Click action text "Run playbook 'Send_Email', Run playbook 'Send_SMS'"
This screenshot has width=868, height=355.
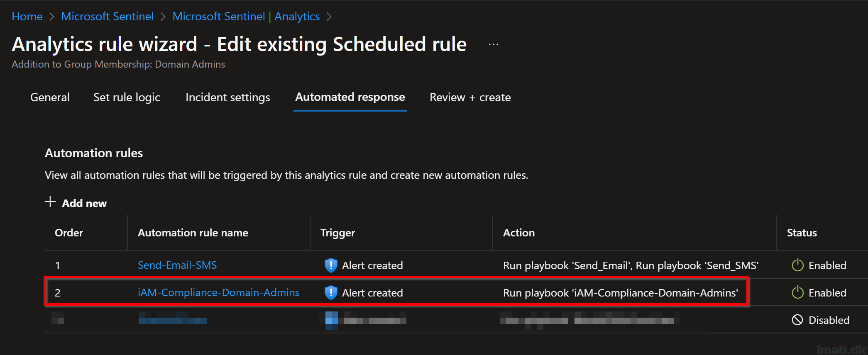coord(631,265)
